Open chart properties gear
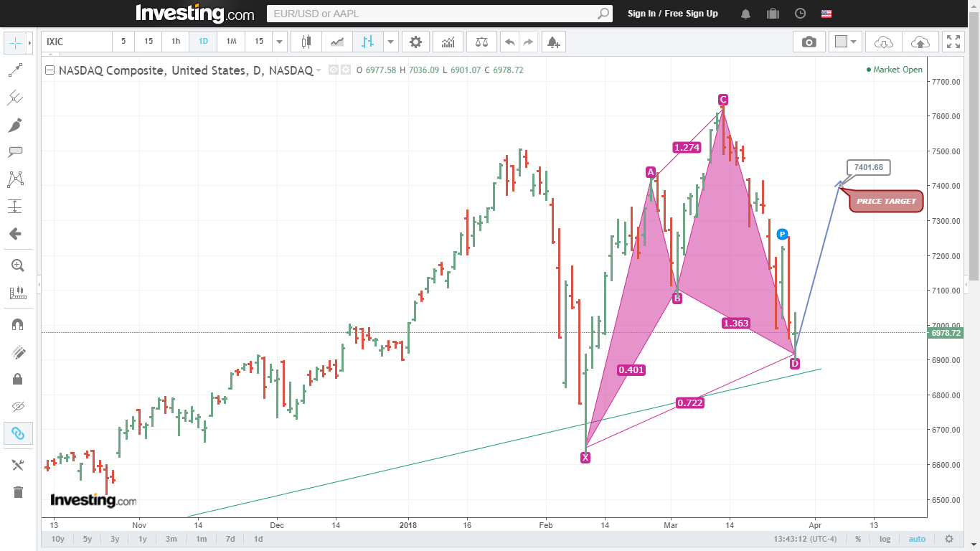 415,42
